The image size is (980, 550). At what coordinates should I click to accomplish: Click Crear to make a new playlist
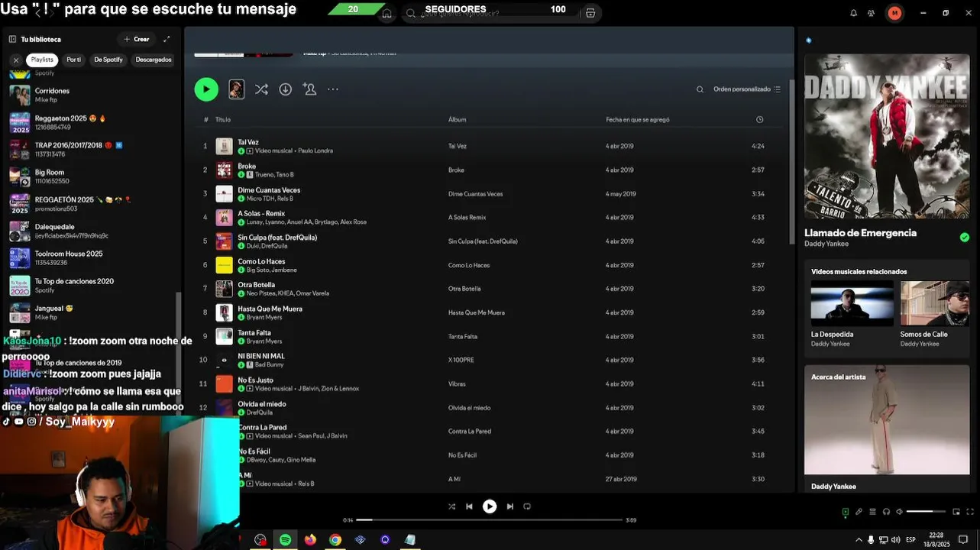pos(136,39)
